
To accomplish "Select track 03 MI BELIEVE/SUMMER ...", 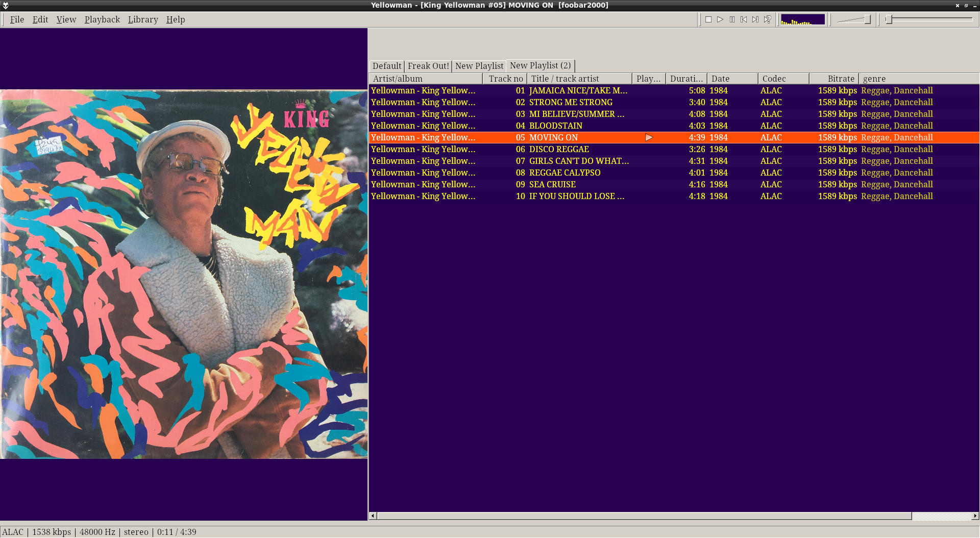I will click(x=674, y=114).
